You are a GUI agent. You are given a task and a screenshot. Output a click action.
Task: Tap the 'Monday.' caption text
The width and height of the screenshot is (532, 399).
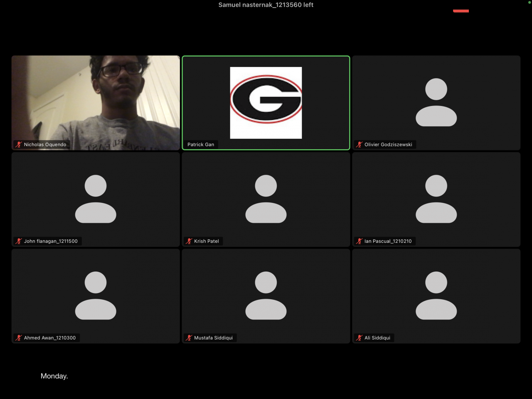point(54,376)
